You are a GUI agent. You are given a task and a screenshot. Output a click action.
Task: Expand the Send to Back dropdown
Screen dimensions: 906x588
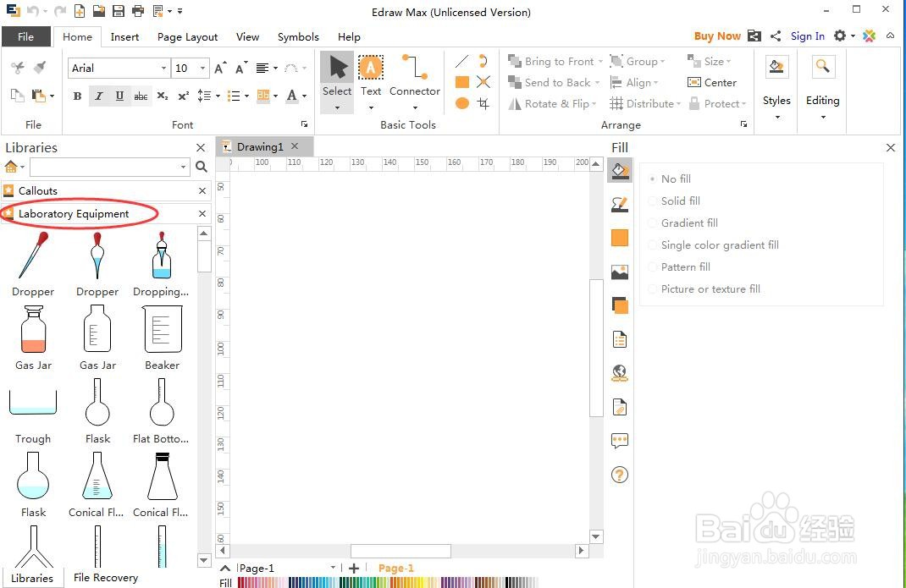(597, 83)
